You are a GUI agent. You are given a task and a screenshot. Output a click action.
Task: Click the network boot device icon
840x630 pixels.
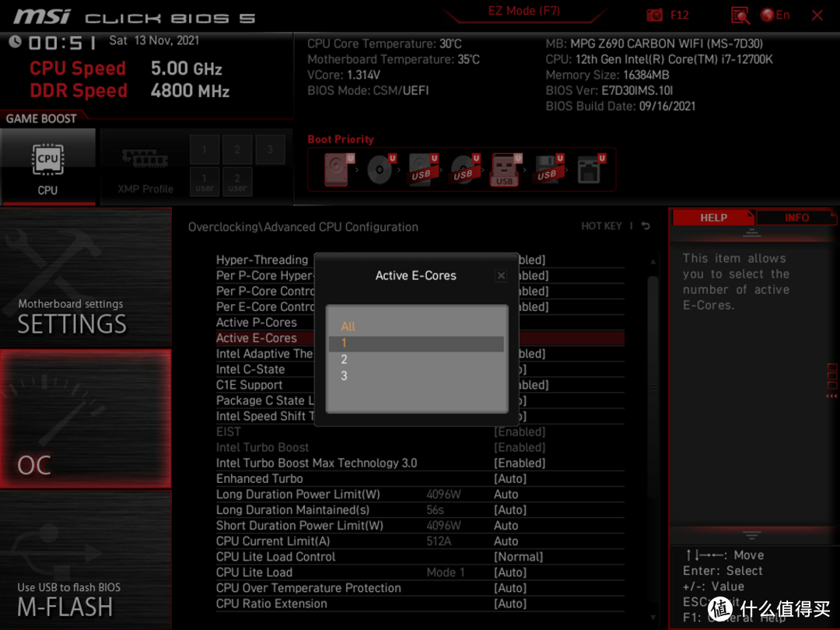tap(590, 170)
